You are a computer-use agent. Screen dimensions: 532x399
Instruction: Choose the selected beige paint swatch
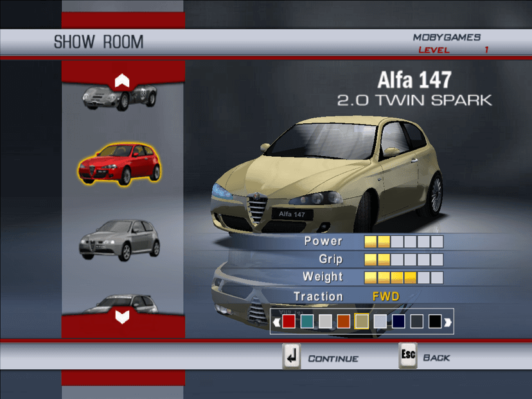(362, 321)
